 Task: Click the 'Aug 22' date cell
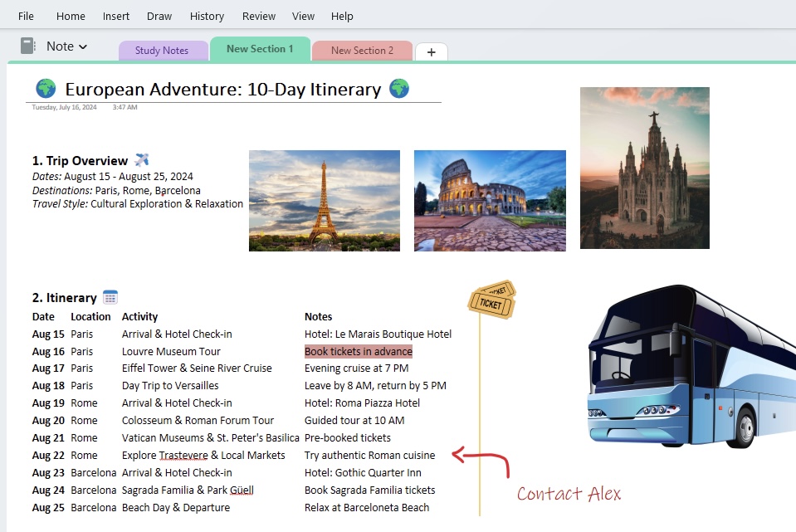coord(48,456)
